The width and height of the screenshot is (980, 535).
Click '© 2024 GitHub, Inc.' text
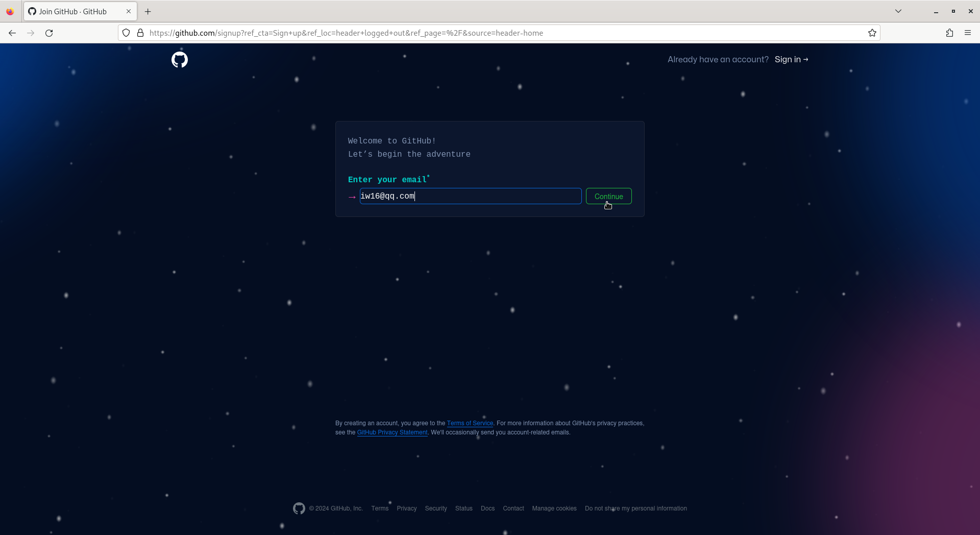pos(336,508)
